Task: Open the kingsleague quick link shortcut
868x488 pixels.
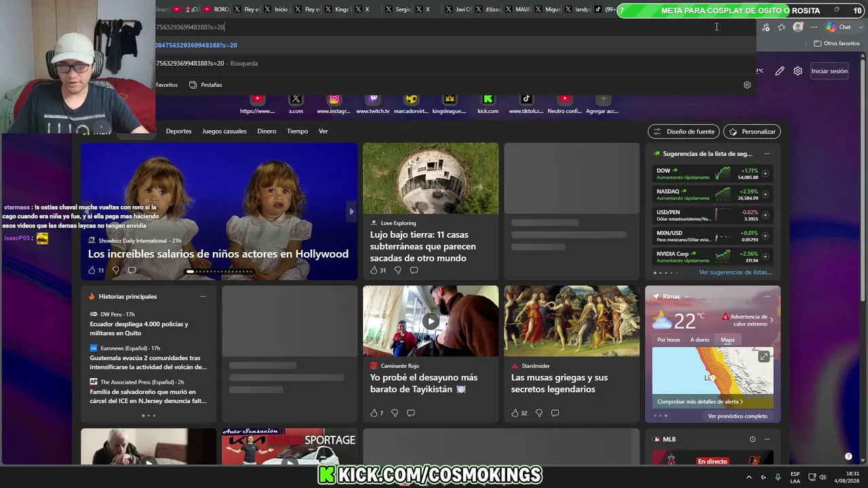Action: click(449, 104)
